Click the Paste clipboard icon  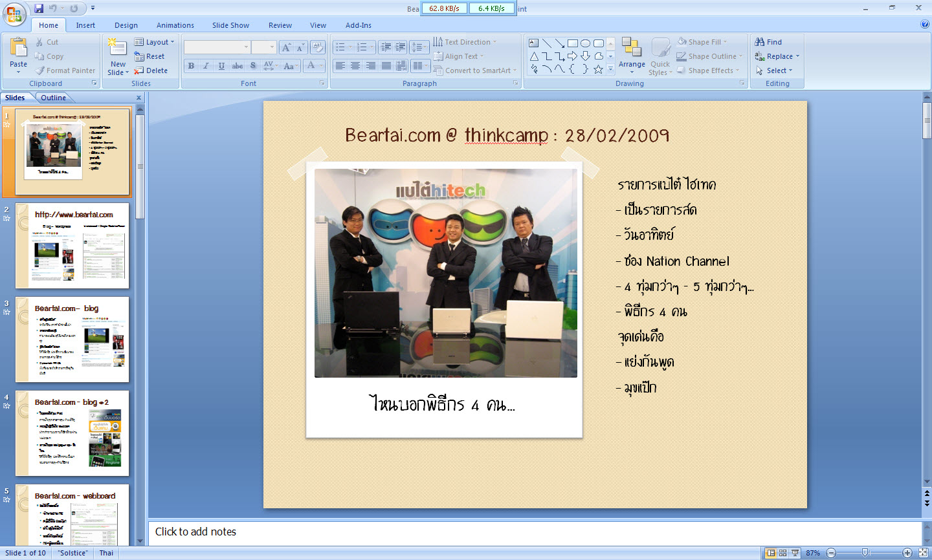coord(18,48)
